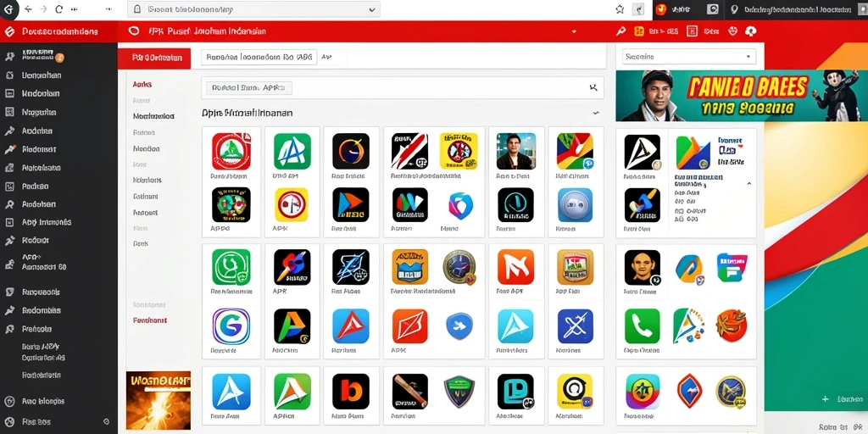This screenshot has width=868, height=434.
Task: Click the plus button at bottom right
Action: point(826,398)
